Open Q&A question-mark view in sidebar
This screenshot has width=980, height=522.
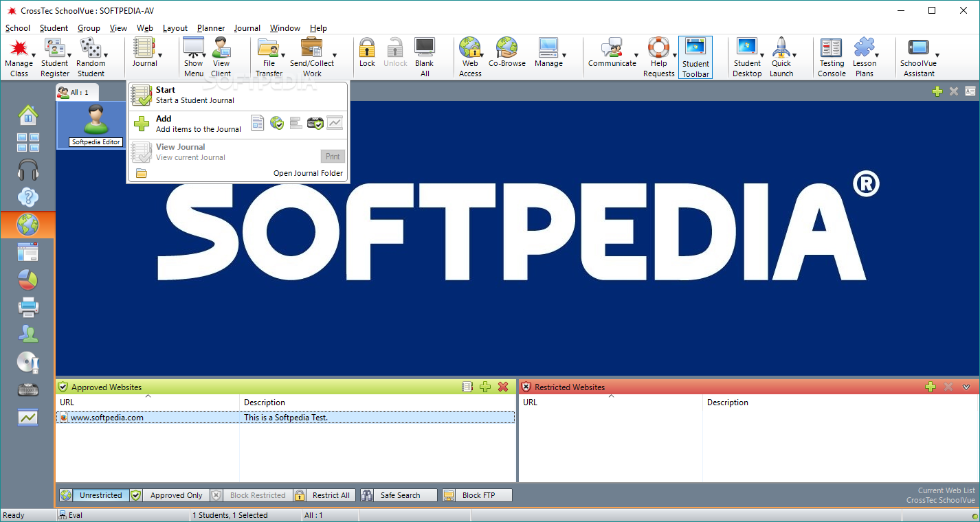[28, 197]
